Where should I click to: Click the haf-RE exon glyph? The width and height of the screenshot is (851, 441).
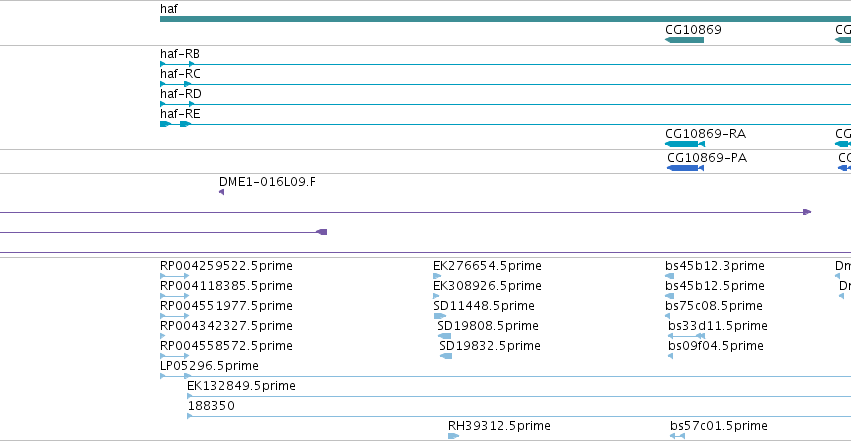point(176,124)
